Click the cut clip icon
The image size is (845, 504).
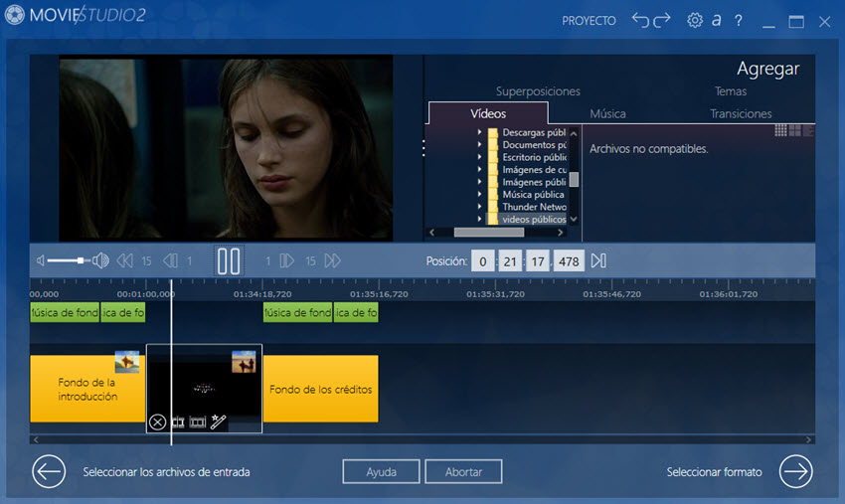pyautogui.click(x=178, y=421)
